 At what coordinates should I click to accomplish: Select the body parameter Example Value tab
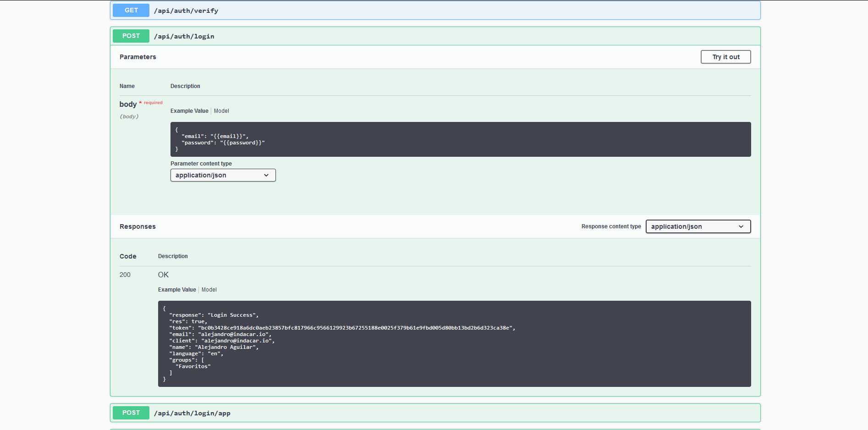189,111
